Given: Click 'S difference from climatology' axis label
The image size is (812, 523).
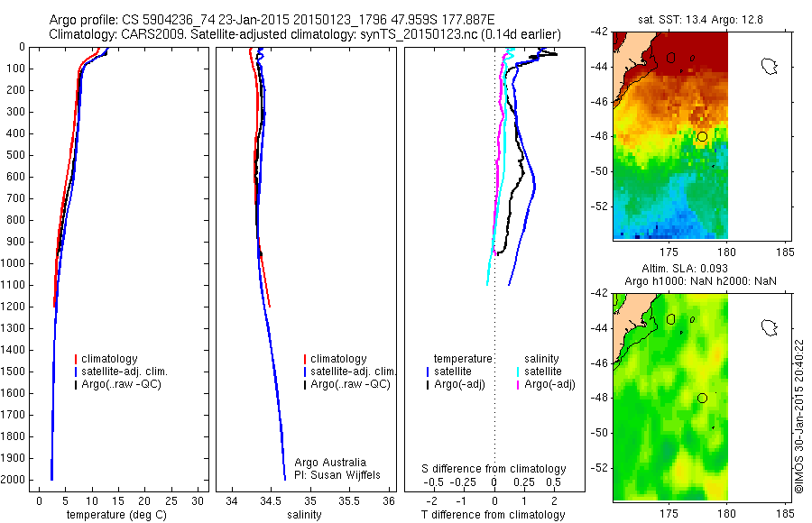Looking at the screenshot, I should coord(494,469).
